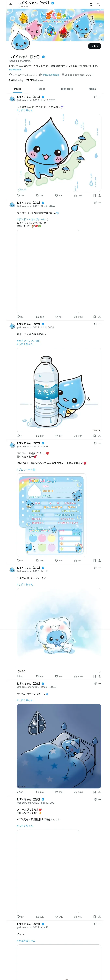Open the search icon in header
110x980 pixels.
[98, 5]
